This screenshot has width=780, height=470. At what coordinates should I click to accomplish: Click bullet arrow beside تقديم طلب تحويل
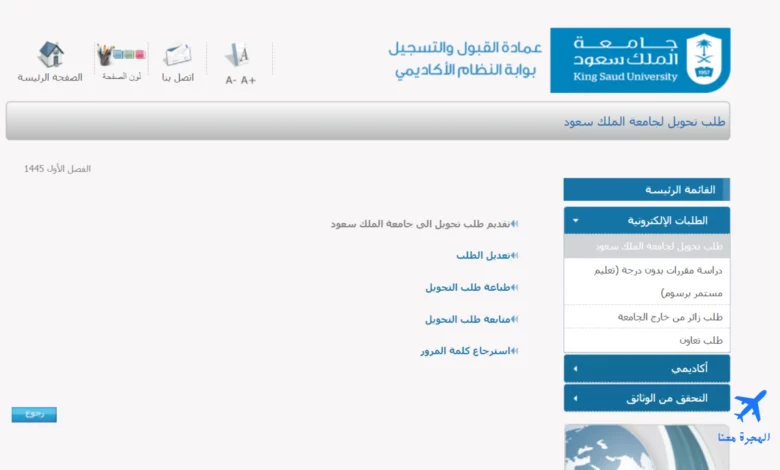pyautogui.click(x=515, y=224)
